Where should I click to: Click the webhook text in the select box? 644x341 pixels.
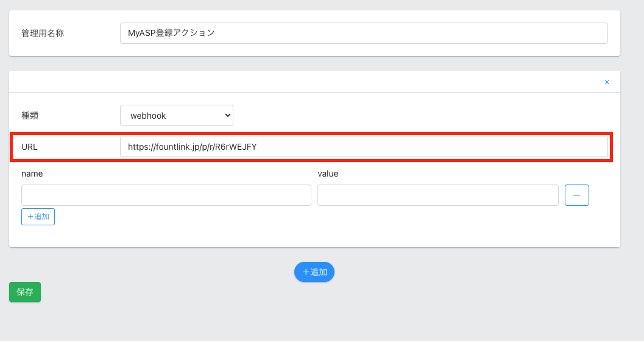tap(148, 116)
